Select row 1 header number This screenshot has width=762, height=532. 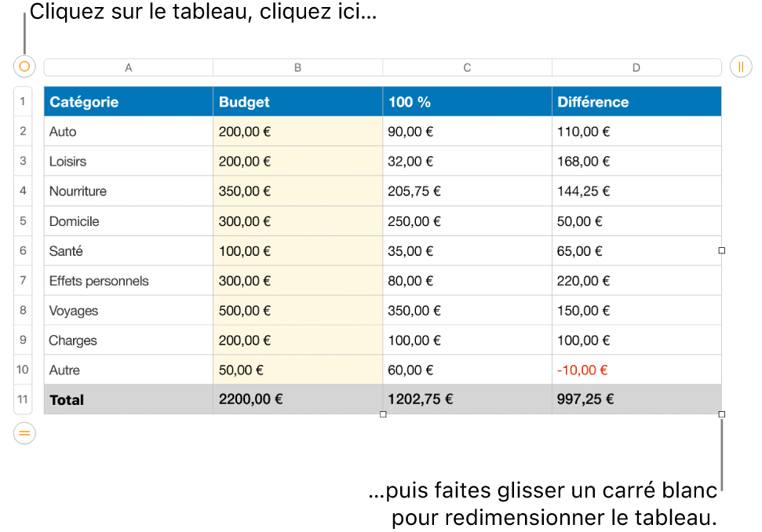23,101
